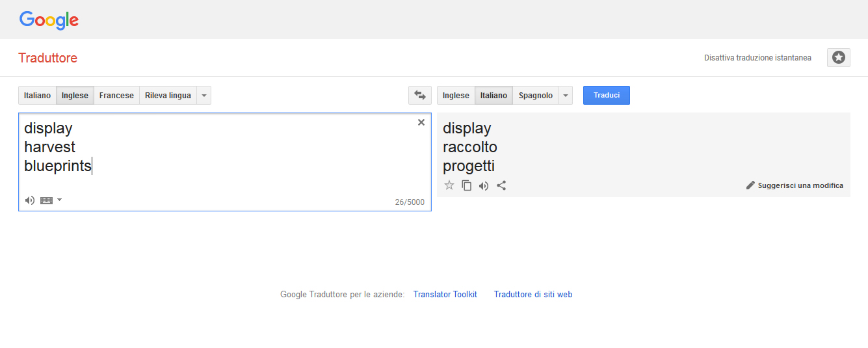
Task: Click inside the source text box
Action: coord(225,162)
